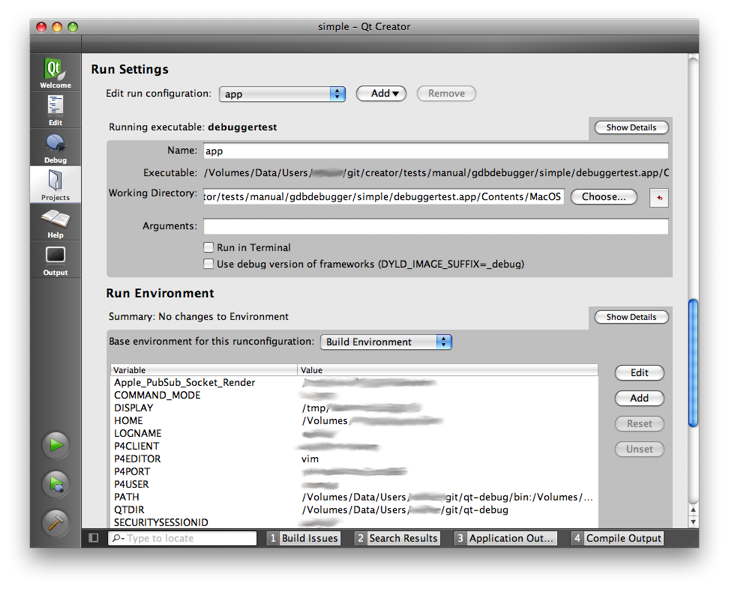
Task: Enable Use debug version of frameworks
Action: pos(209,264)
